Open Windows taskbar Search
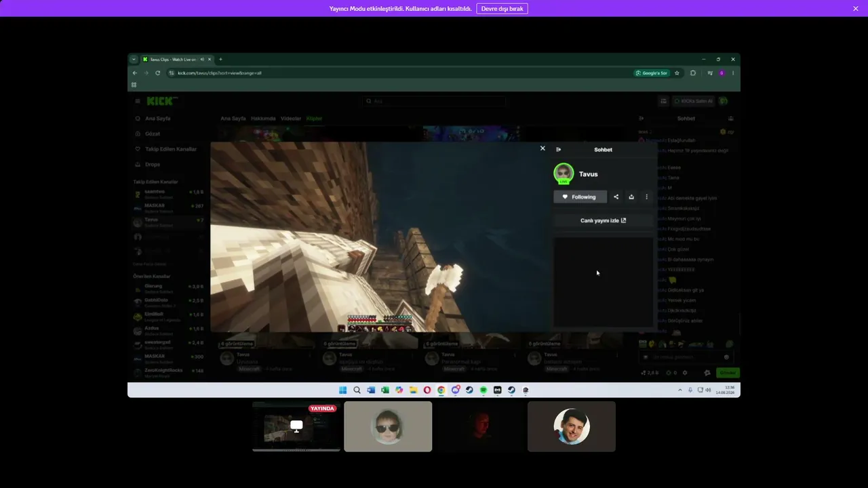The width and height of the screenshot is (868, 488). coord(357,390)
